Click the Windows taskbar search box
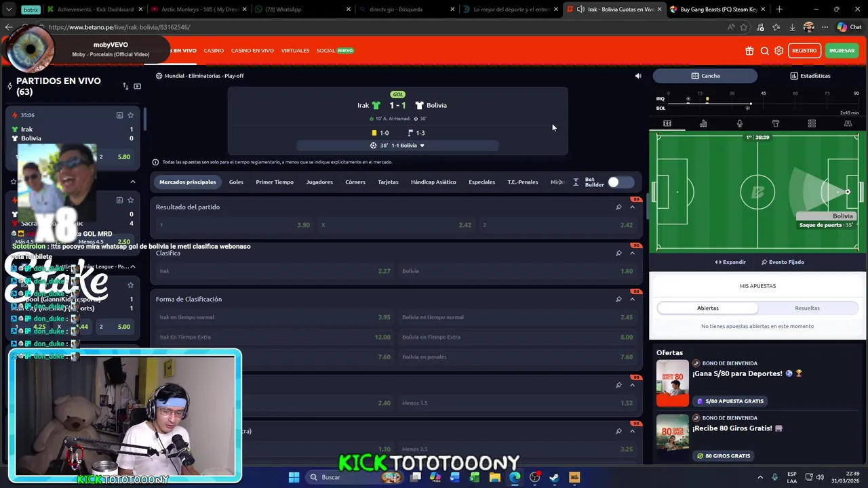 353,477
